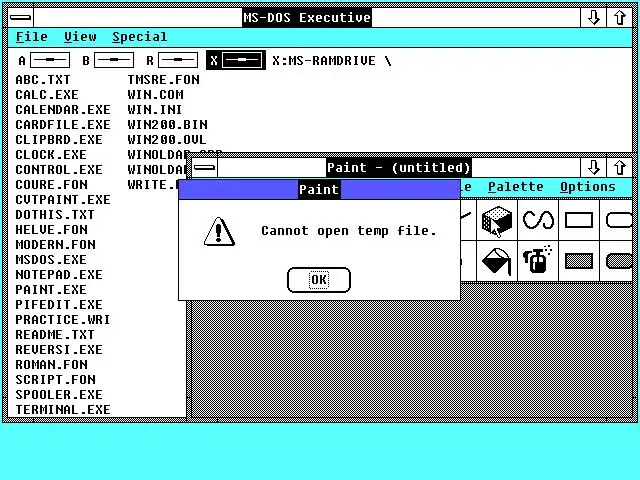The width and height of the screenshot is (640, 480).
Task: Select the hollow rectangle tool in Paint
Action: pos(579,220)
